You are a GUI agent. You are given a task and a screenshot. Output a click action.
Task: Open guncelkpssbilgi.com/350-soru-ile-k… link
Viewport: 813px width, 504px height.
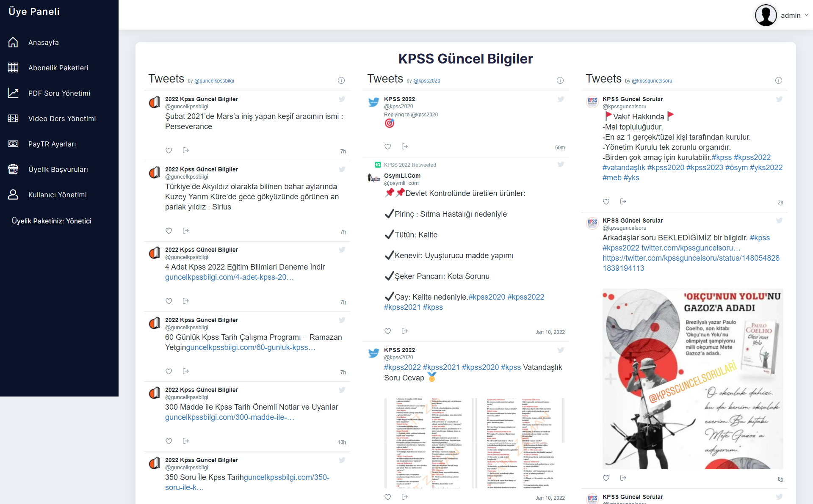247,482
